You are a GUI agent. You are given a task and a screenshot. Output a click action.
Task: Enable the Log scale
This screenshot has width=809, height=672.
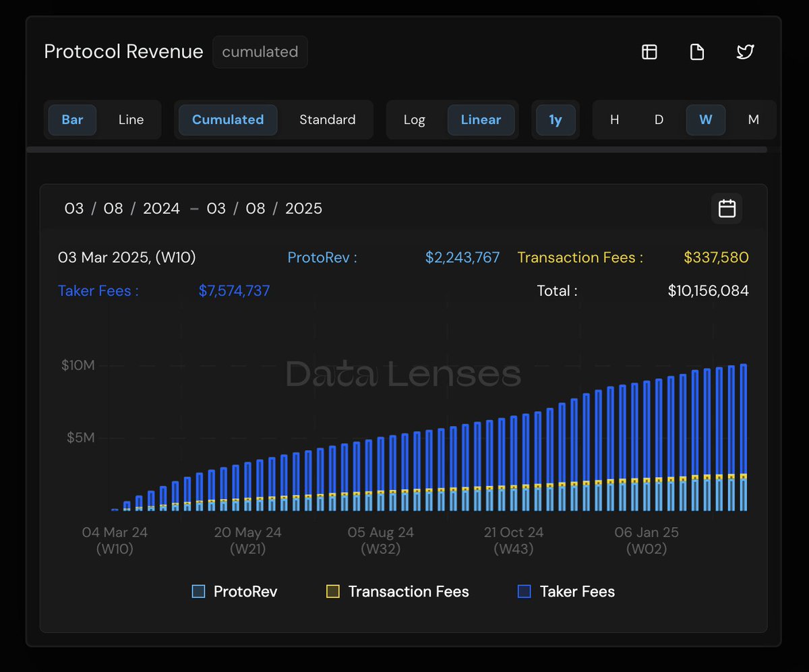pyautogui.click(x=414, y=119)
